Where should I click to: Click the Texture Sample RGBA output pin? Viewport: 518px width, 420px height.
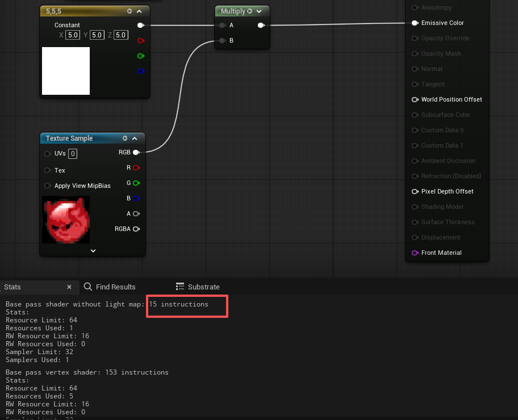[136, 229]
